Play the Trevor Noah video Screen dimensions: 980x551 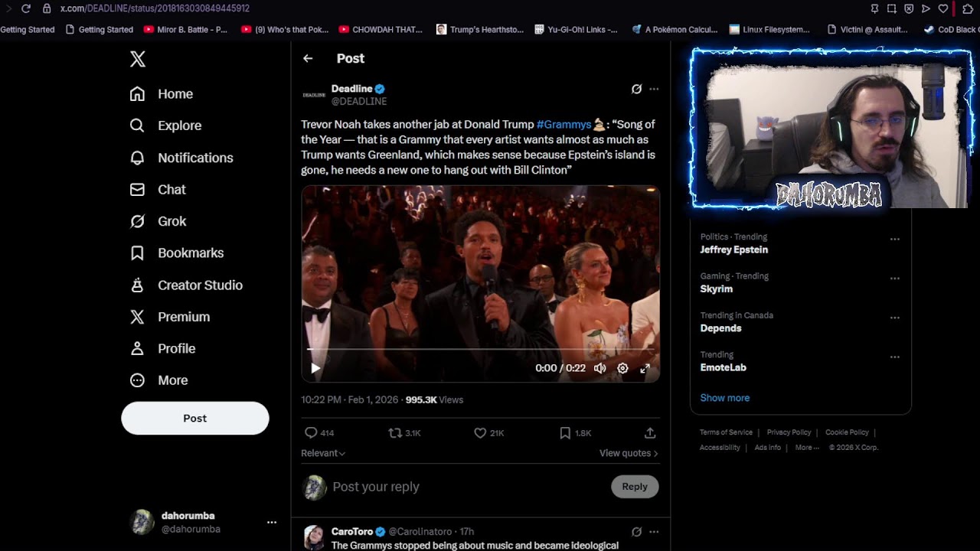point(315,368)
